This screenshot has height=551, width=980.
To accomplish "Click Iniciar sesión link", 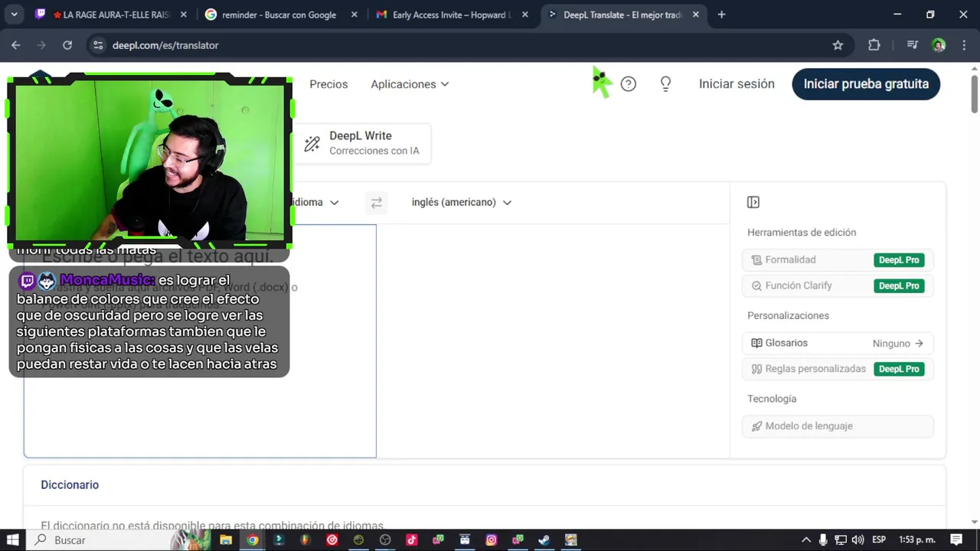I will (x=737, y=84).
